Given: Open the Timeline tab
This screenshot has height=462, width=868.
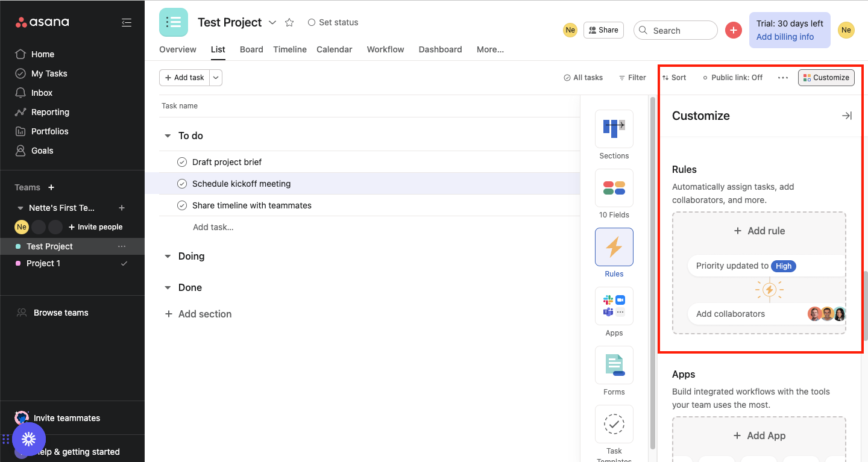Looking at the screenshot, I should (289, 49).
